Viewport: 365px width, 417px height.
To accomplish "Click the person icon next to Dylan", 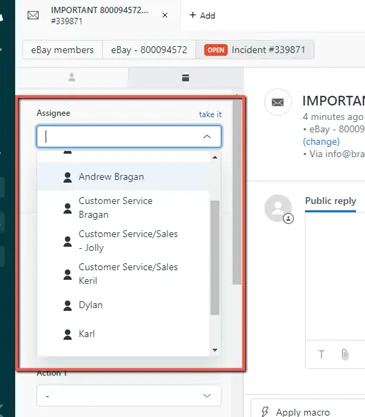I will pos(68,305).
